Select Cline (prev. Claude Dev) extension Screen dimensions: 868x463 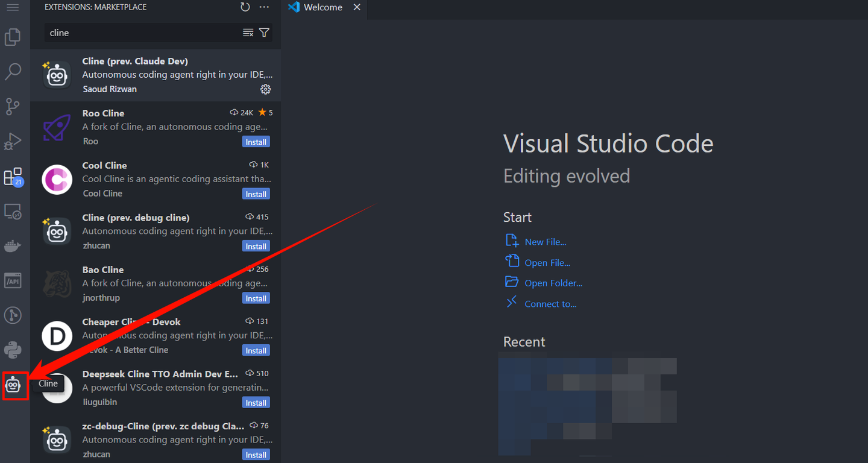pos(156,75)
